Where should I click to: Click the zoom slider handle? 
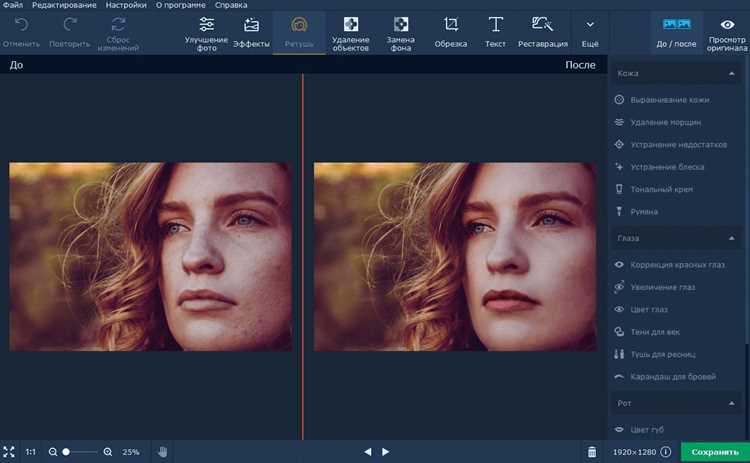pyautogui.click(x=66, y=452)
